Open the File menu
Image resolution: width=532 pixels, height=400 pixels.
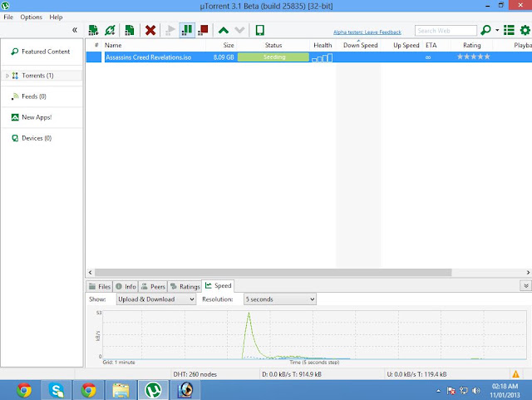pos(8,17)
